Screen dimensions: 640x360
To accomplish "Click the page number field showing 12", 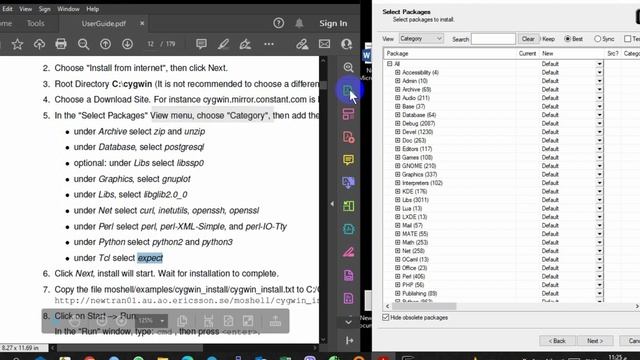I will [x=150, y=44].
